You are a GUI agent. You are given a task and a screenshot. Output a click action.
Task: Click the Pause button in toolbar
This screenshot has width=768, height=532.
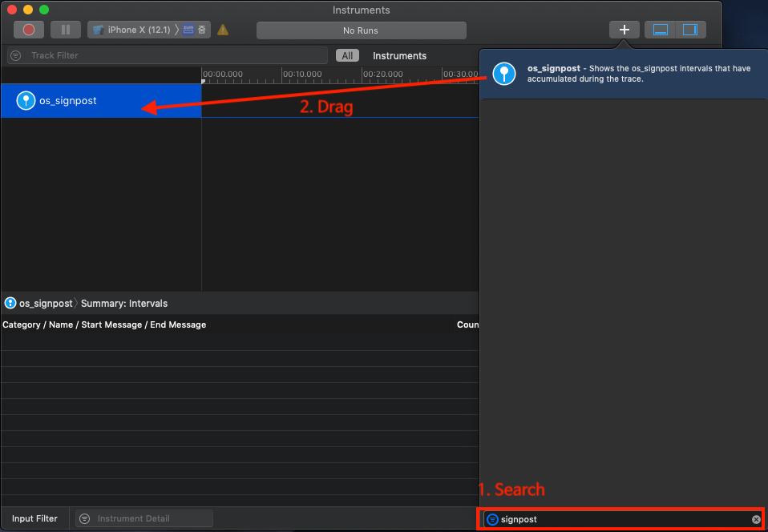pos(66,30)
